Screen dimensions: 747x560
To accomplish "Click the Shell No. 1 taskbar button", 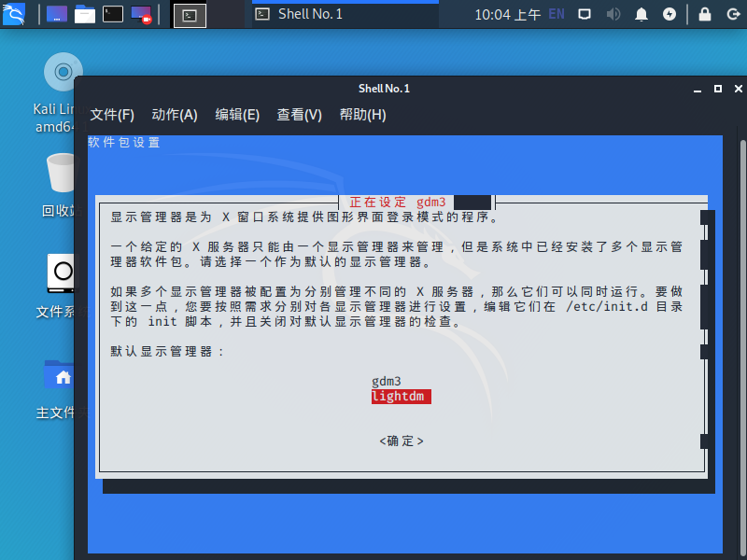I will pyautogui.click(x=327, y=14).
